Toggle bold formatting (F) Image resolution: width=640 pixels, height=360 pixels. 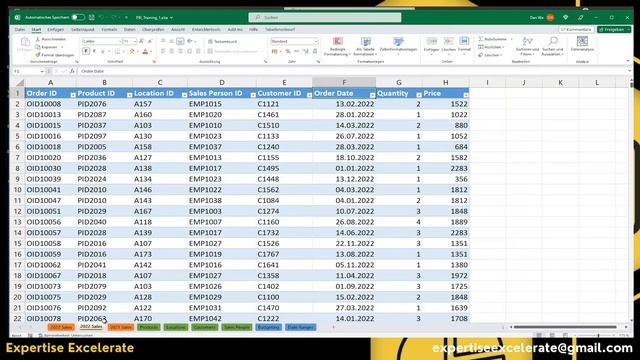click(86, 51)
